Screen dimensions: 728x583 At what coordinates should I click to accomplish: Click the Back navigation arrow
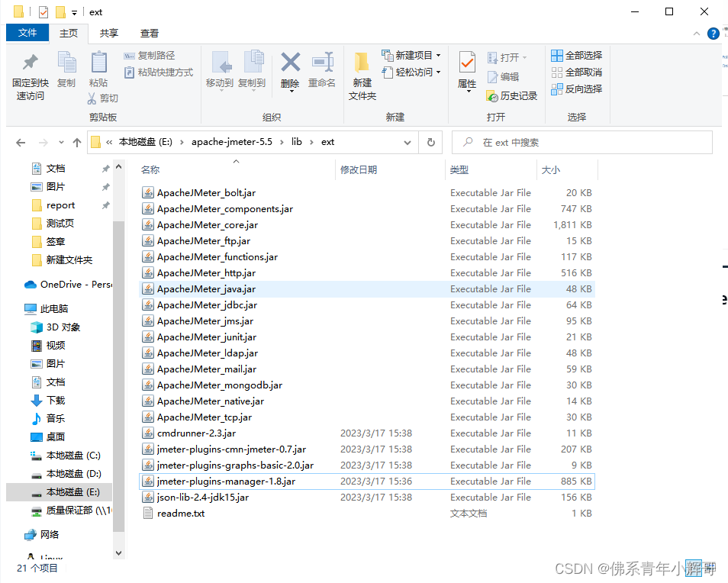[x=21, y=143]
